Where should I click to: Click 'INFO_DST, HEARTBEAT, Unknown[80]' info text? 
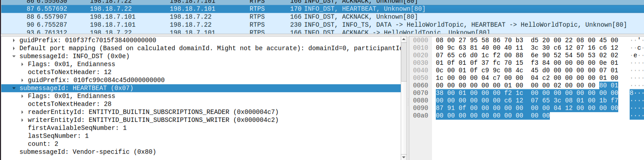[x=364, y=8]
